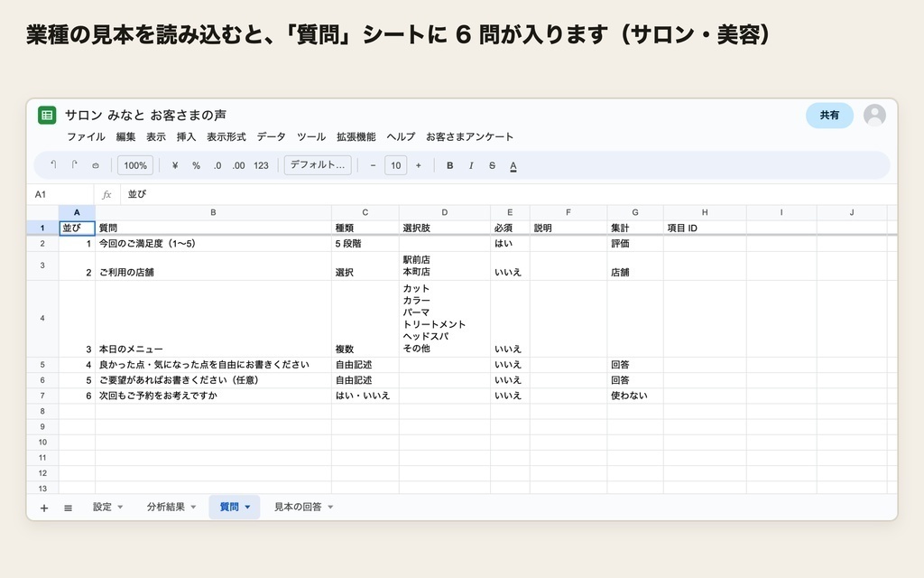Toggle bold formatting

(449, 166)
